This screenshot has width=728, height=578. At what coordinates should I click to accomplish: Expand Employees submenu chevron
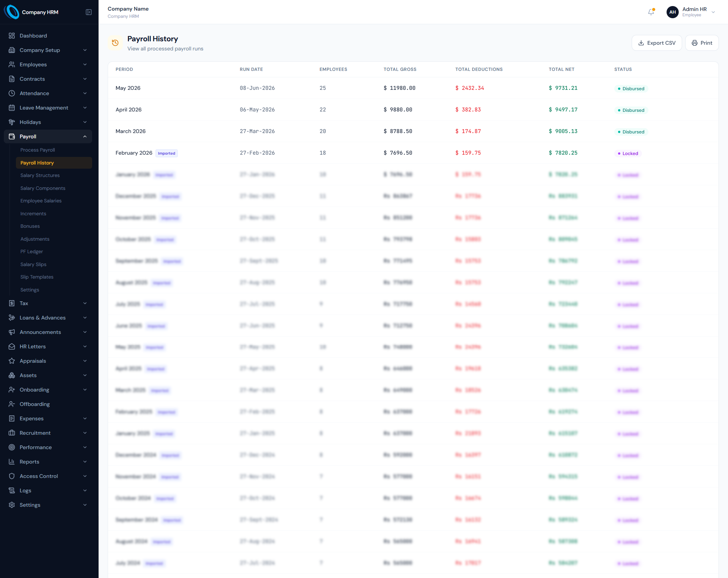85,64
